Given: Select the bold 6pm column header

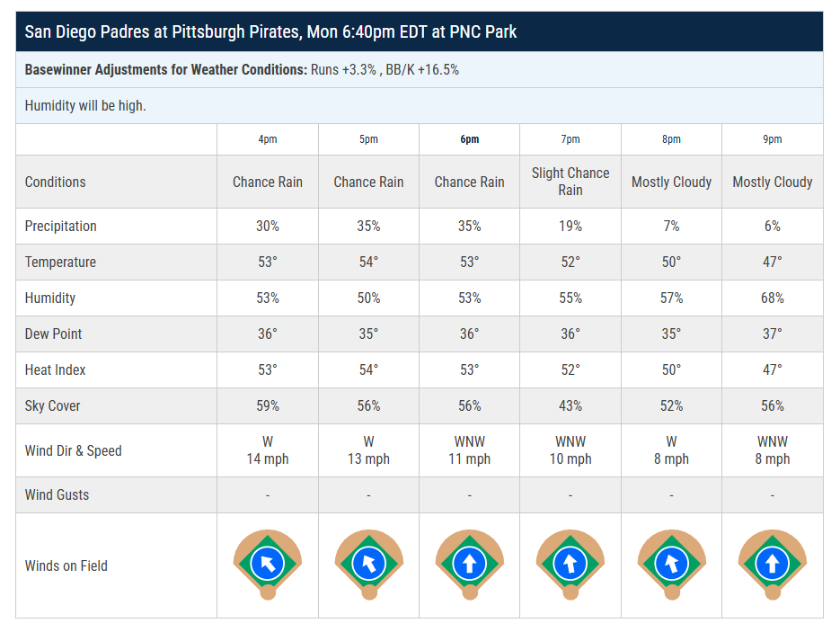Looking at the screenshot, I should (x=469, y=139).
